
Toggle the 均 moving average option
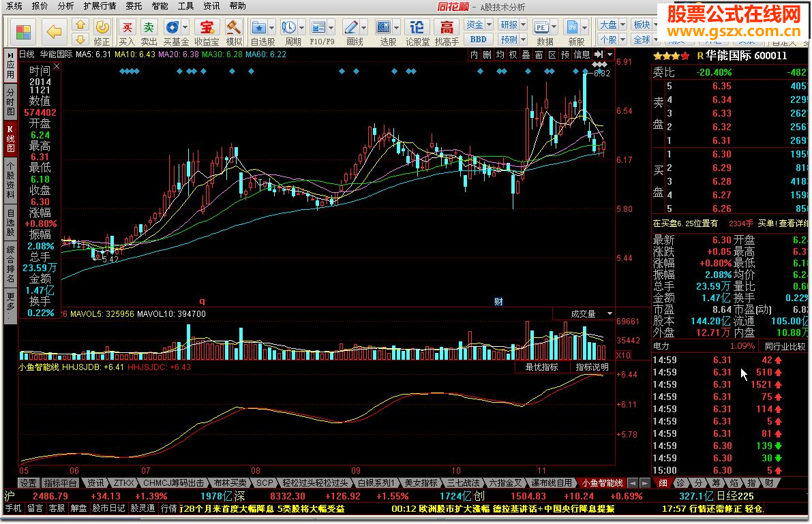[x=500, y=55]
